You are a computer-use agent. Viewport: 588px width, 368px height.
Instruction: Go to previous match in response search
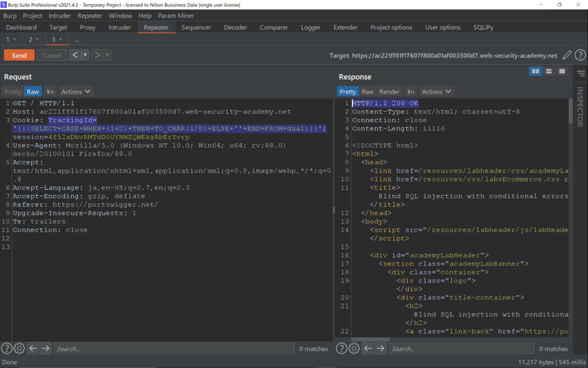click(x=367, y=348)
